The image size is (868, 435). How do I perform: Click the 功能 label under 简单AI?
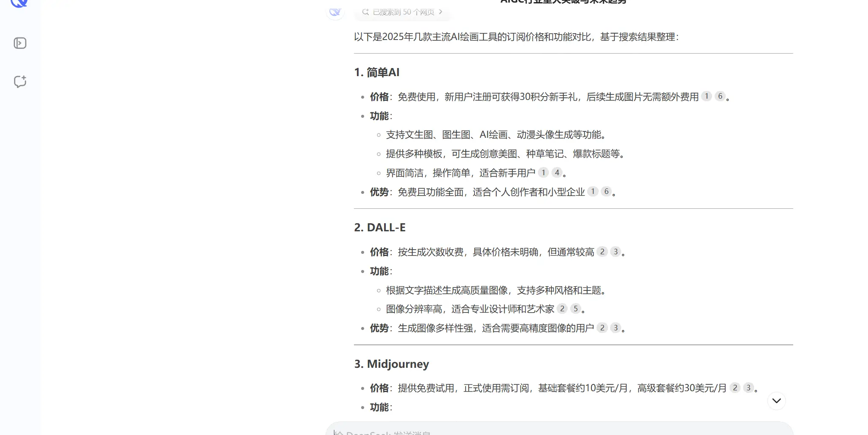tap(379, 116)
